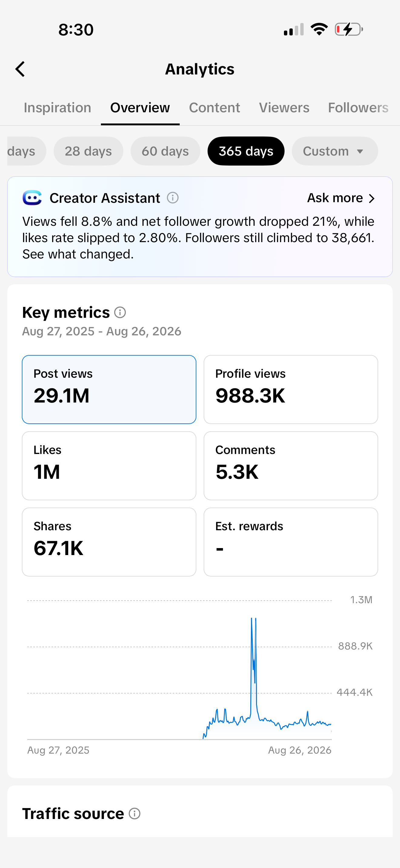Open Creator Assistant info icon

[173, 198]
